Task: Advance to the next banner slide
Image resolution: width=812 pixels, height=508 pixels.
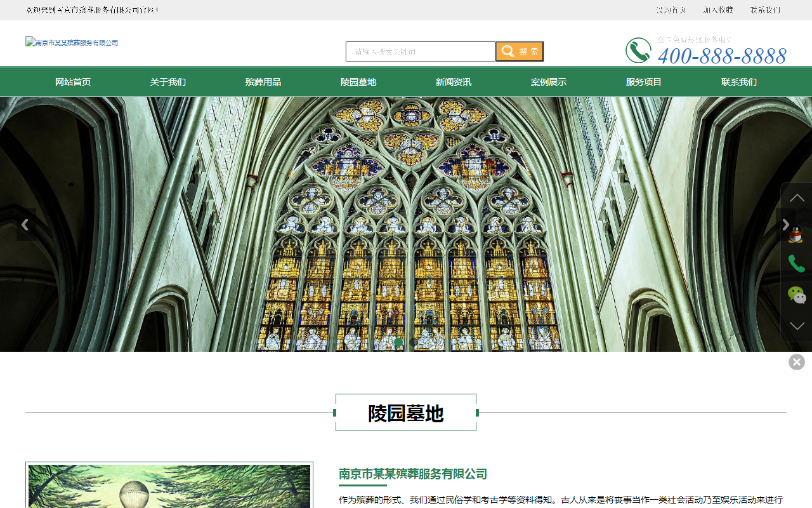Action: (x=785, y=225)
